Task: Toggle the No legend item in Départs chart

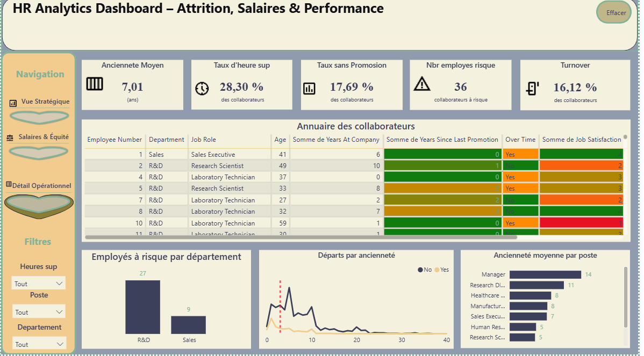Action: (425, 270)
